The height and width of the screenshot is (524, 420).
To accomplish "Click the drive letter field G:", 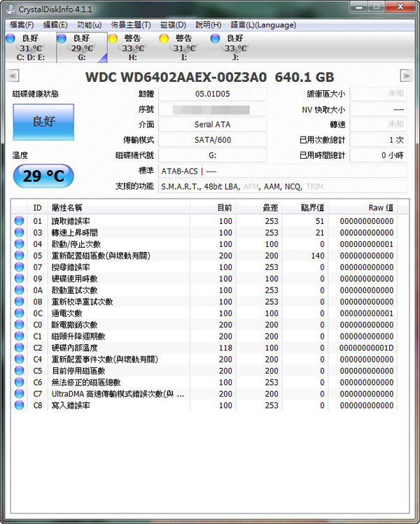I will pyautogui.click(x=212, y=155).
